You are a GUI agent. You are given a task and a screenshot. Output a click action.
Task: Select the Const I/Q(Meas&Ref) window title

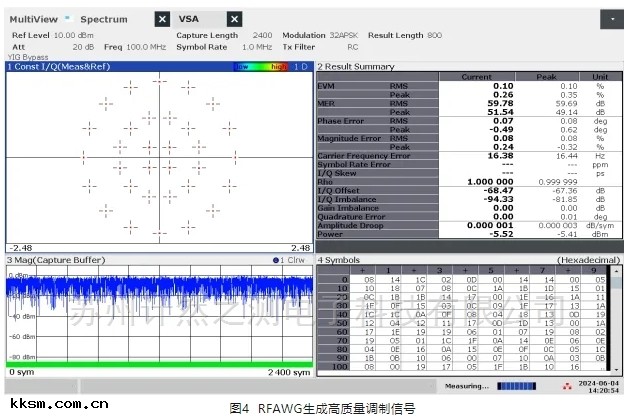[x=58, y=67]
